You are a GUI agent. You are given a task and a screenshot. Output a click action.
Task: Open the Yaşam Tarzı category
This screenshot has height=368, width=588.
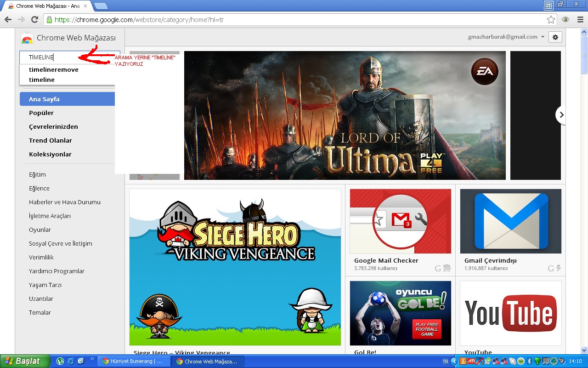click(45, 285)
